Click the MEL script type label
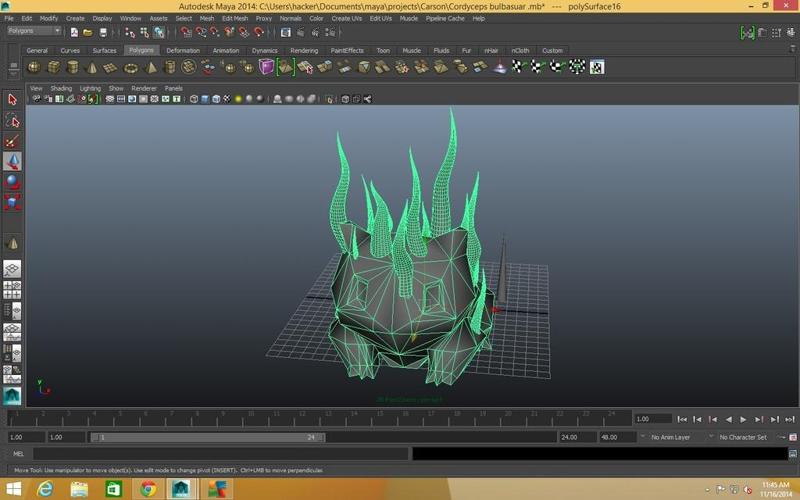 coord(18,454)
